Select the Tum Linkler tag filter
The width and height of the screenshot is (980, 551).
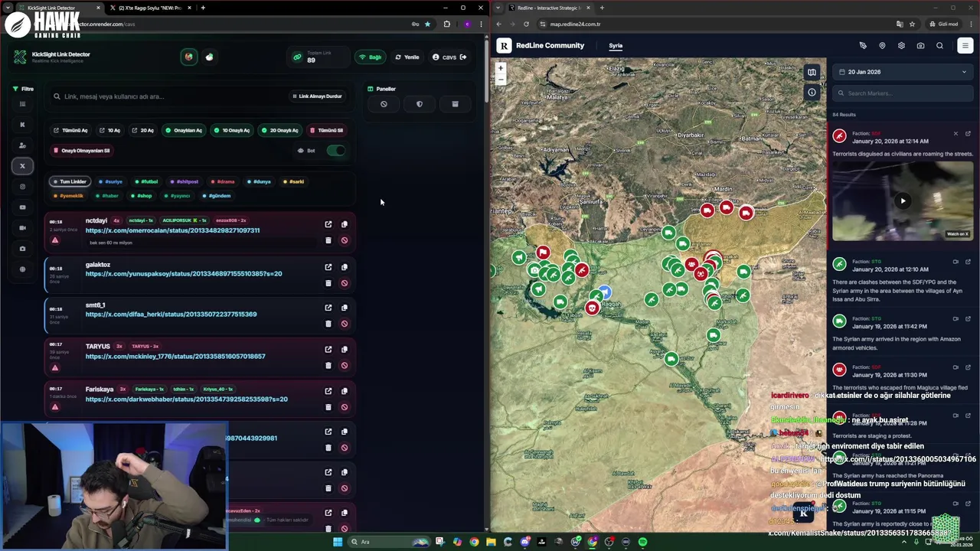tap(70, 181)
